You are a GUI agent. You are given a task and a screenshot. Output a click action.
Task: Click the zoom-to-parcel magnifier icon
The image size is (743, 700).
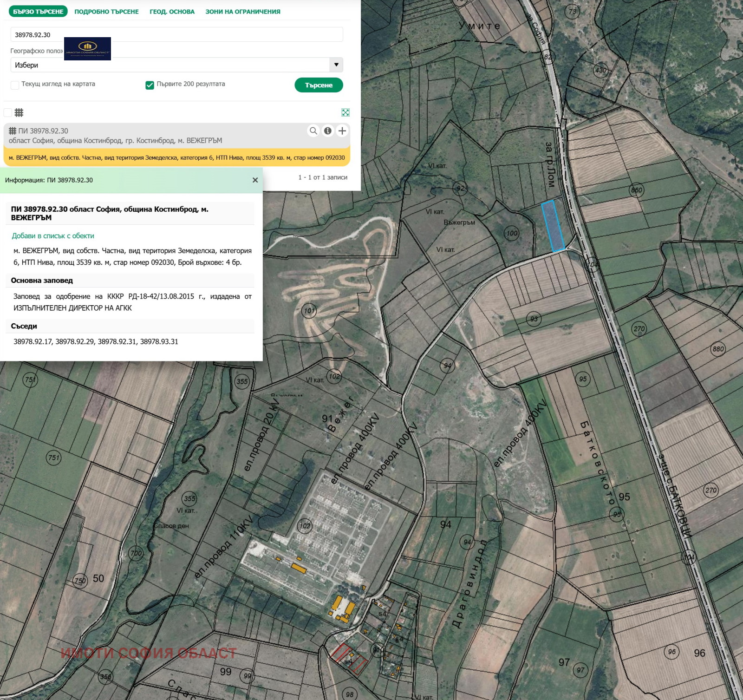click(x=313, y=131)
